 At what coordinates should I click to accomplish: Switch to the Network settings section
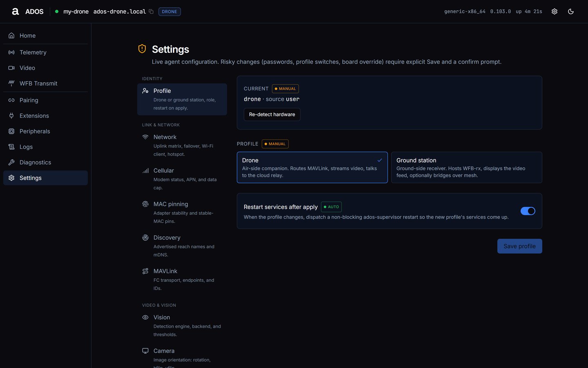click(x=182, y=146)
